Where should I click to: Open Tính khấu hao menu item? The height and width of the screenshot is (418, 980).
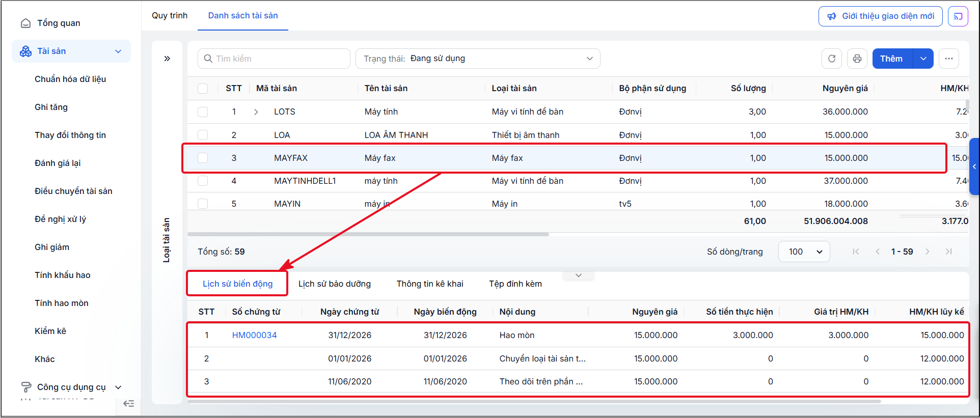(x=62, y=275)
